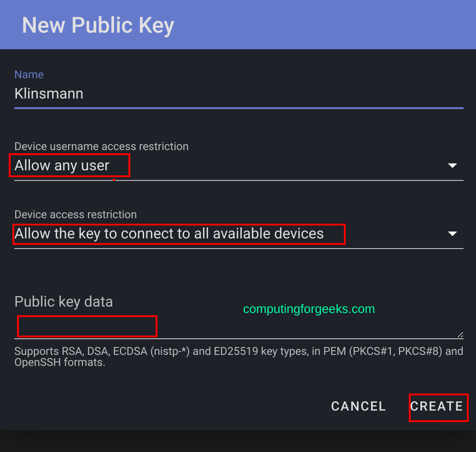Screen dimensions: 476x452
Task: Click the 'Device access restriction' label
Action: (x=75, y=214)
